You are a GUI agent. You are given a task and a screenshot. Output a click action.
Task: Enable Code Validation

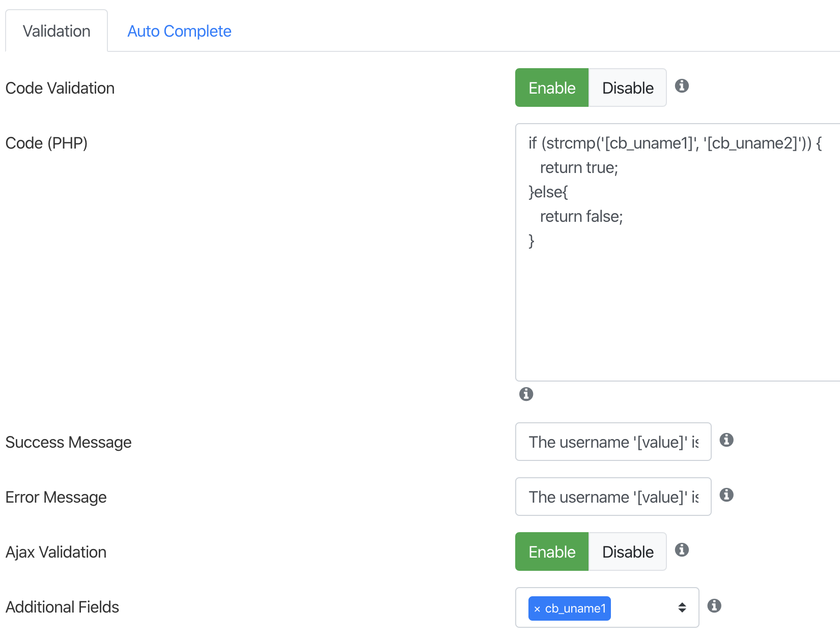click(x=552, y=88)
